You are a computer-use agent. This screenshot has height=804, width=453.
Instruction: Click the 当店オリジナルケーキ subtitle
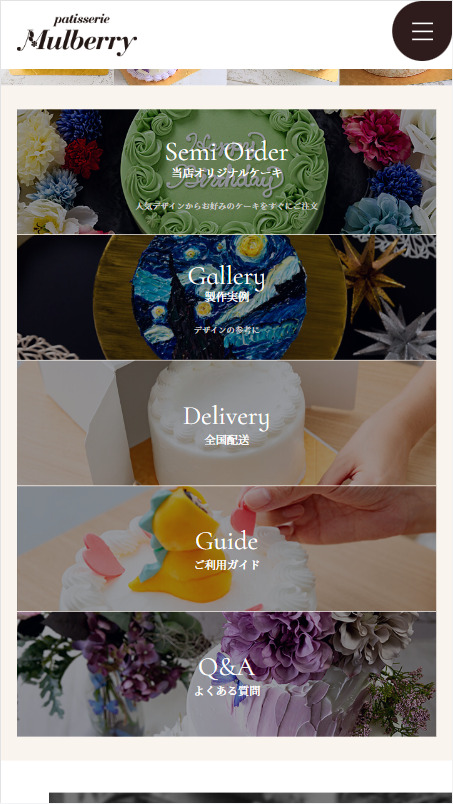click(x=226, y=173)
